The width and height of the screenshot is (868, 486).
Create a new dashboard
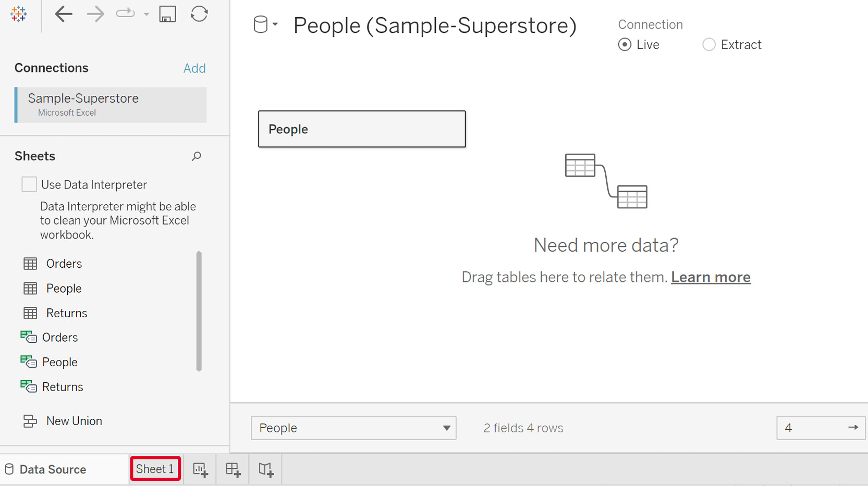coord(233,469)
